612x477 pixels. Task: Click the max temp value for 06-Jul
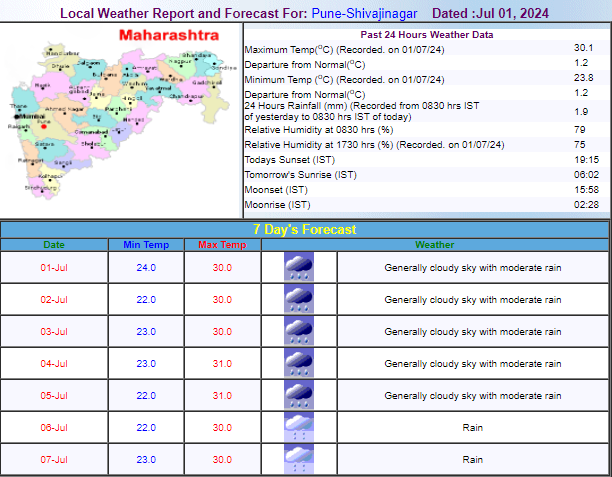click(222, 427)
